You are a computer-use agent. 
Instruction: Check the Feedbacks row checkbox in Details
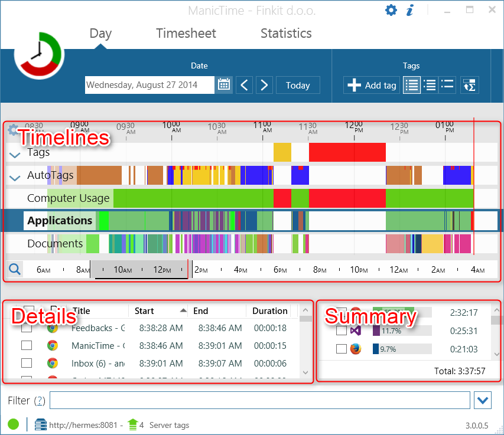pyautogui.click(x=26, y=328)
